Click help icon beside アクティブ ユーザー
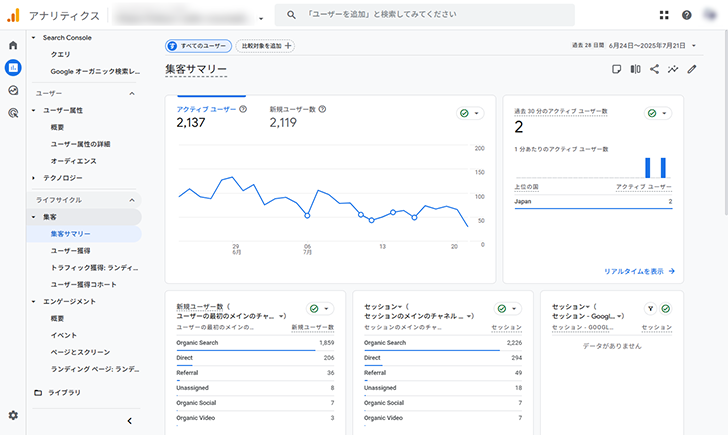 [x=243, y=109]
